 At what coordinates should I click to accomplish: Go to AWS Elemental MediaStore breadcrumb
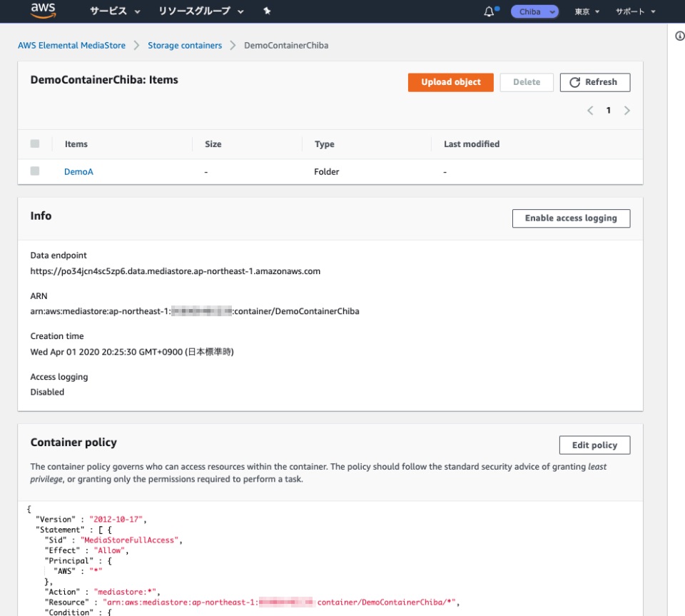click(71, 46)
